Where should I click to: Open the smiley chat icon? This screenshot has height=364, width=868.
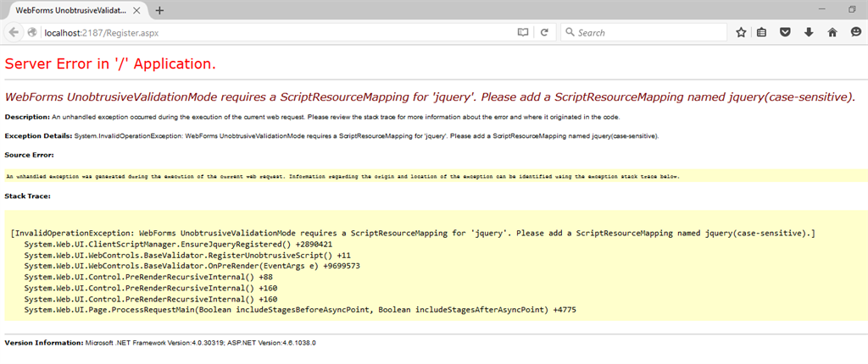(855, 33)
